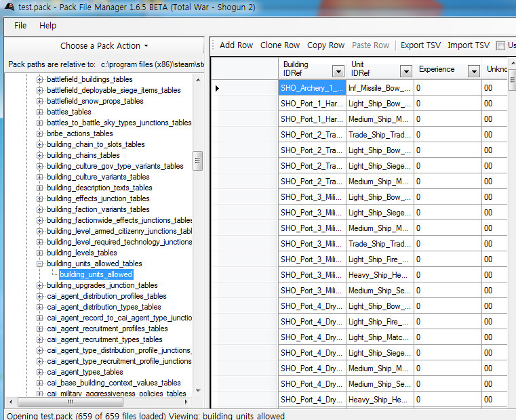Open the Choose a Pack Action dropdown

104,45
